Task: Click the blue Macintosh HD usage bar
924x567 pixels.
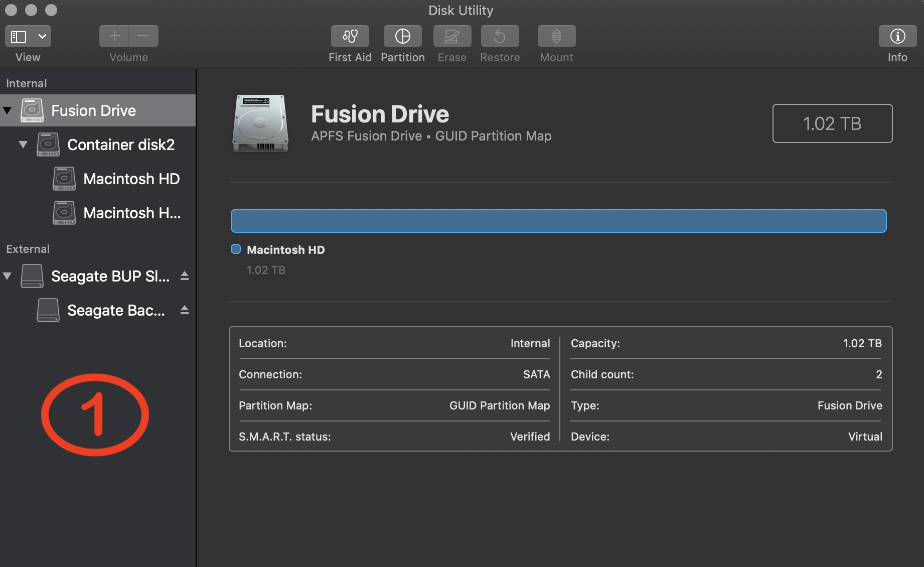Action: [x=558, y=221]
